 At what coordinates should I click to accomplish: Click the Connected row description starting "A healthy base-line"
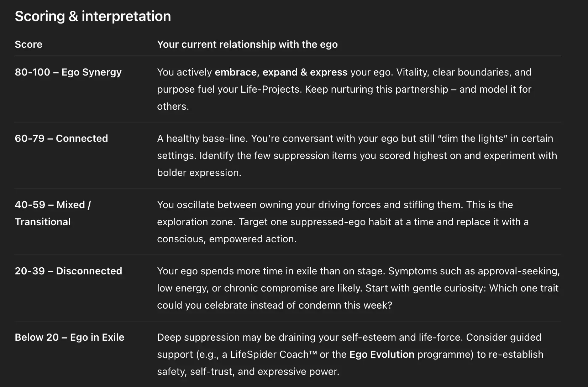click(x=357, y=156)
